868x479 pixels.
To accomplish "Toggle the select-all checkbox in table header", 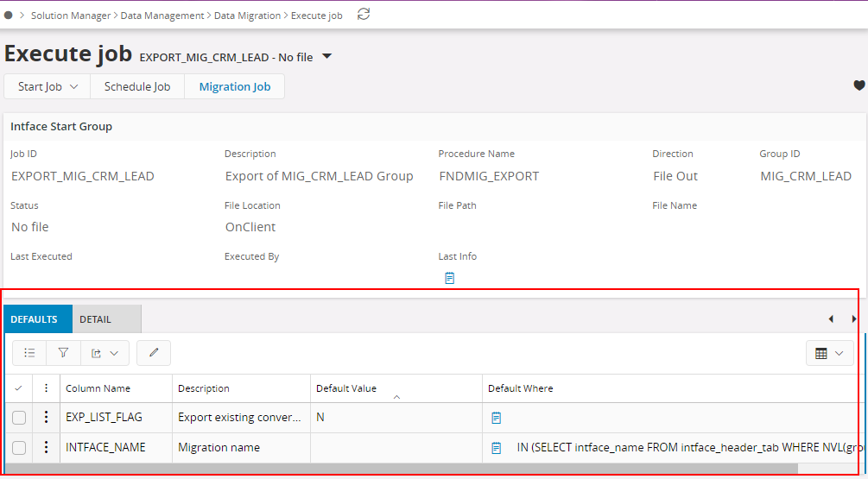I will click(19, 388).
